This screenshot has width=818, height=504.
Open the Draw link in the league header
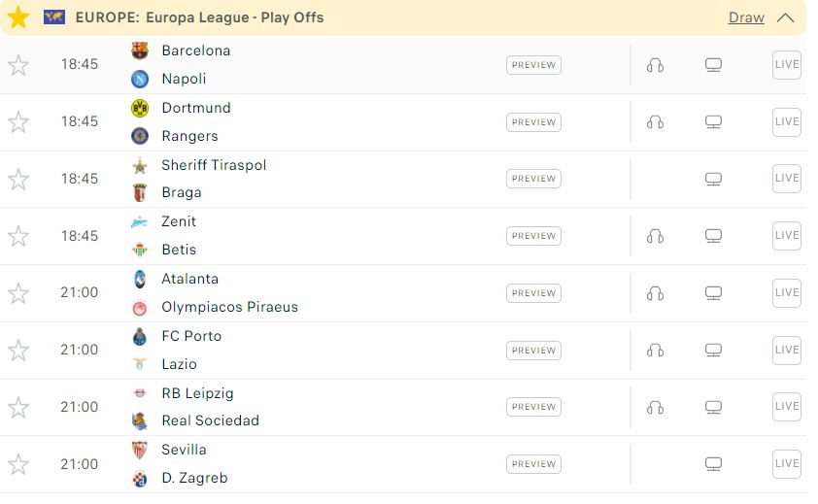coord(746,17)
